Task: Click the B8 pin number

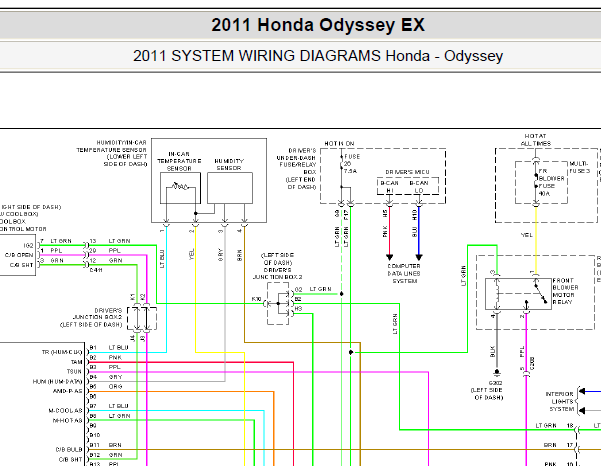Action: 93,416
